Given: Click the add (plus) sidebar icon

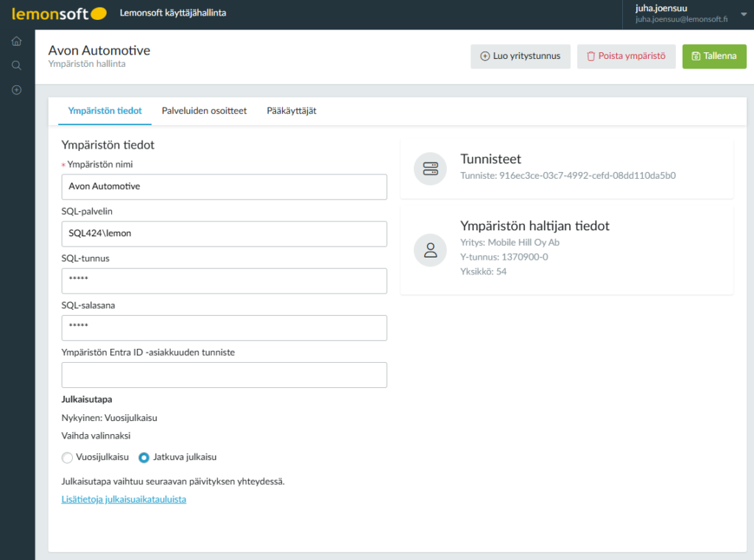Looking at the screenshot, I should click(16, 90).
